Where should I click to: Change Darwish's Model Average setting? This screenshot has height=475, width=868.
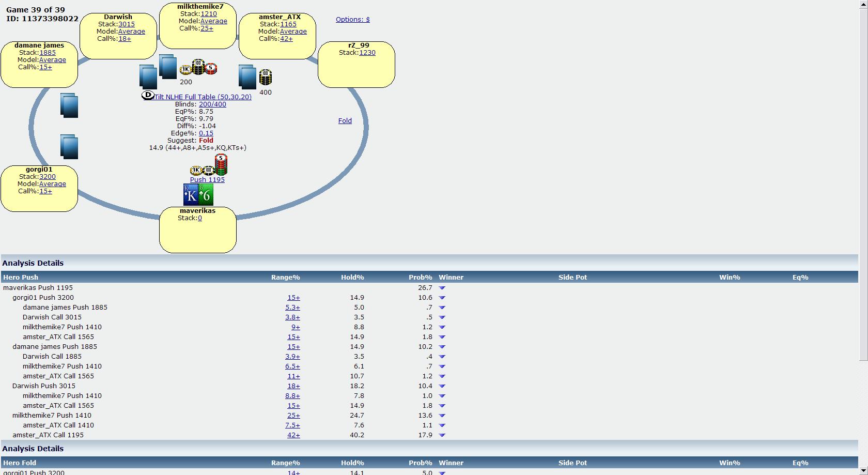pyautogui.click(x=131, y=32)
